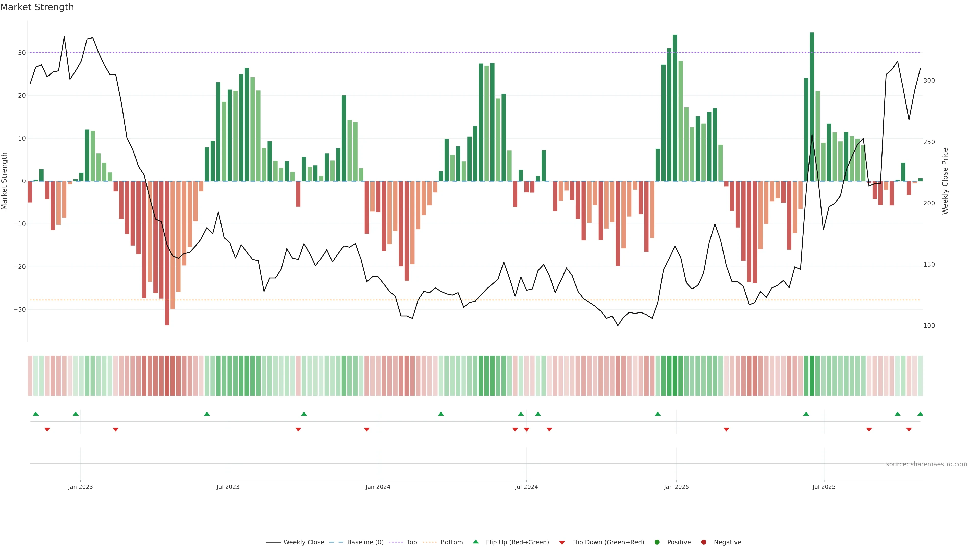The image size is (980, 551).
Task: Toggle the Negative legend label
Action: point(727,542)
